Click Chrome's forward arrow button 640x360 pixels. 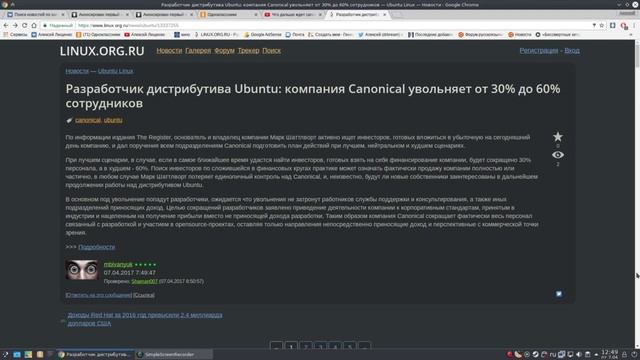point(15,25)
